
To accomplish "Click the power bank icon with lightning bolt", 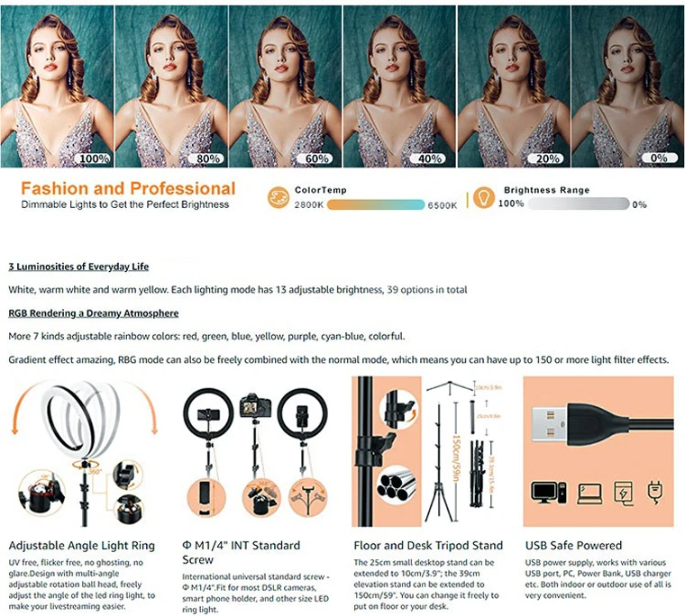I will tap(624, 494).
